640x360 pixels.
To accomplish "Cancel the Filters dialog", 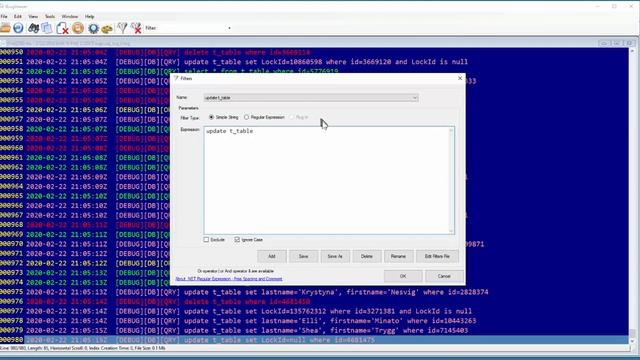I will point(444,276).
